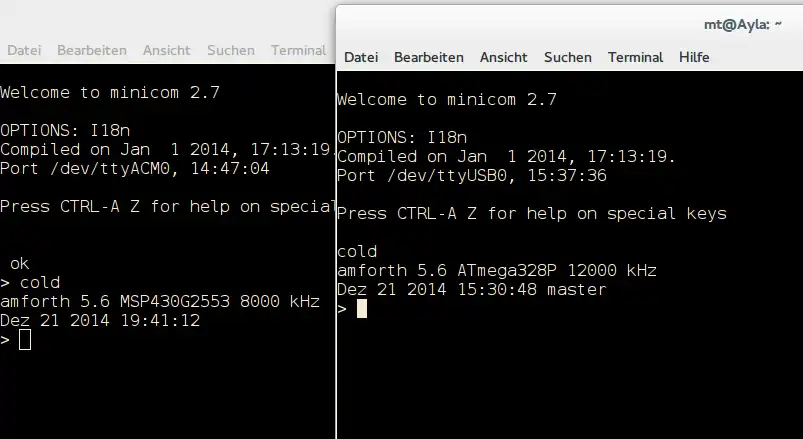The width and height of the screenshot is (803, 439).
Task: Click 'Port /dev/ttyUSB0, 15:37:36' text
Action: pyautogui.click(x=472, y=176)
